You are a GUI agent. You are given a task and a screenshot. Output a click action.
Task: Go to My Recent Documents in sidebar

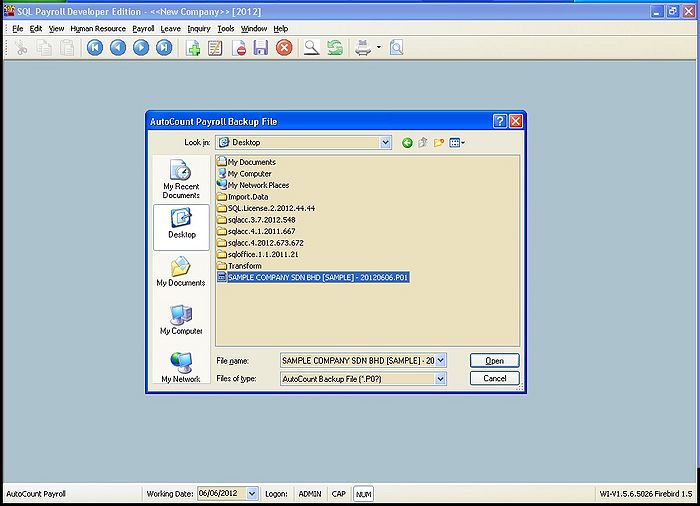coord(181,178)
